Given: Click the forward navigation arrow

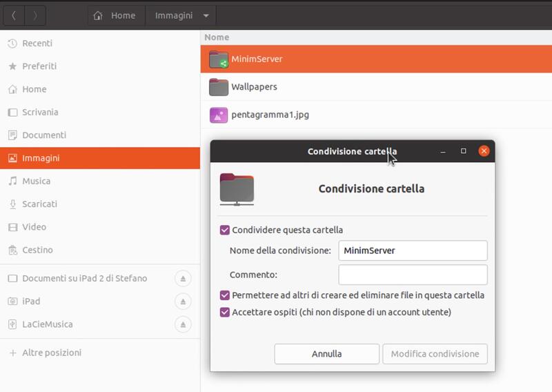Looking at the screenshot, I should tap(35, 15).
